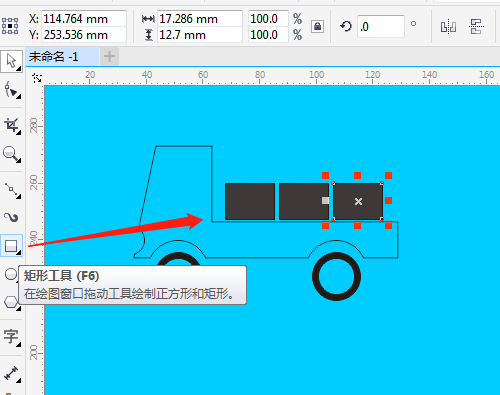Open the Freehand tool flyout arrow
The image size is (500, 395).
point(19,197)
